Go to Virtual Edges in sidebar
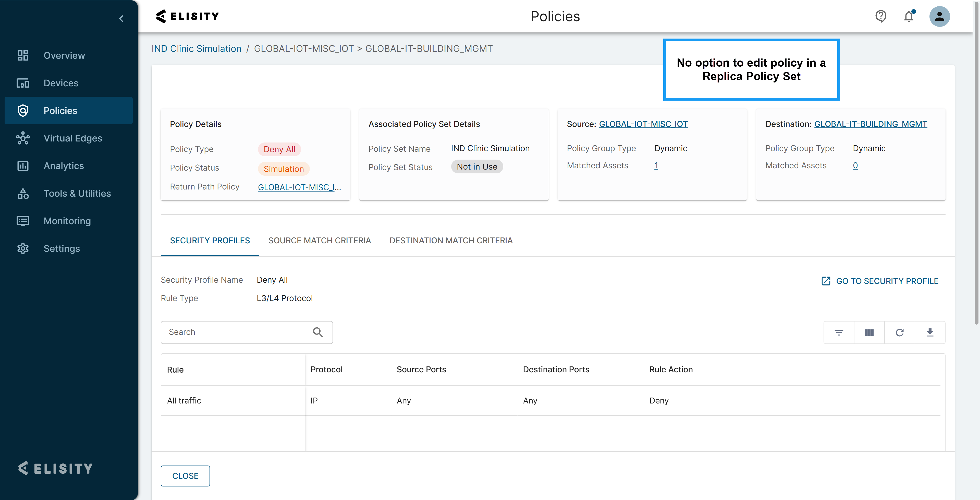 (73, 138)
